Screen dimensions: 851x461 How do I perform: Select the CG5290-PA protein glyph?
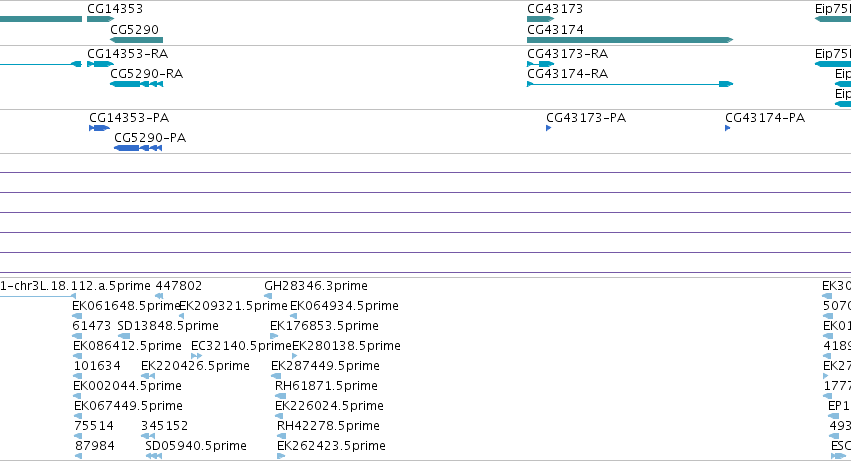(x=138, y=148)
